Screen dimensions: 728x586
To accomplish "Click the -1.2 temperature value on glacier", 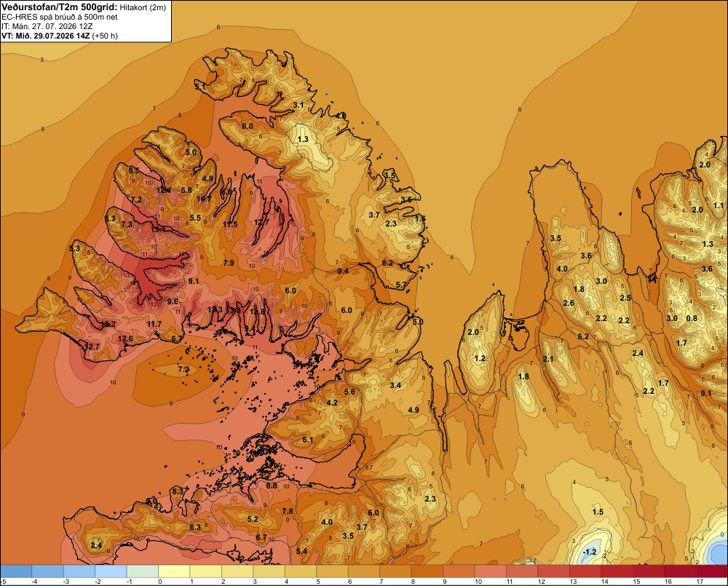I will (x=589, y=552).
